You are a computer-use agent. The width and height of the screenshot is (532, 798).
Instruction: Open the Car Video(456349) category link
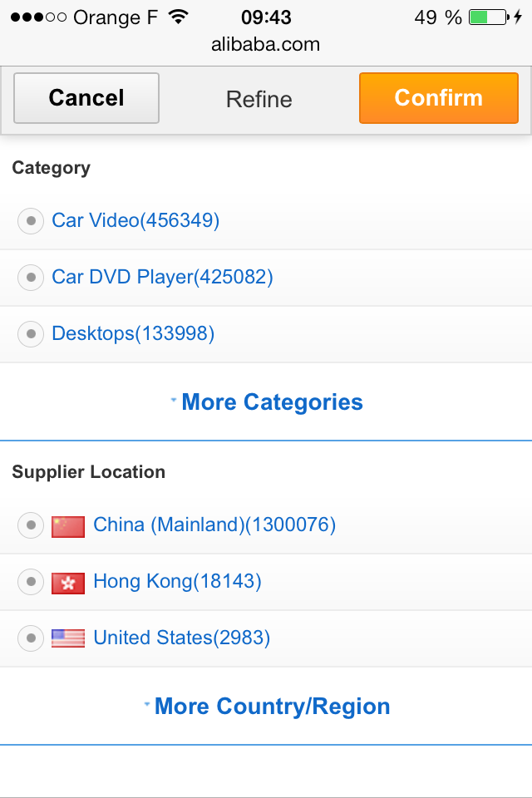click(135, 220)
